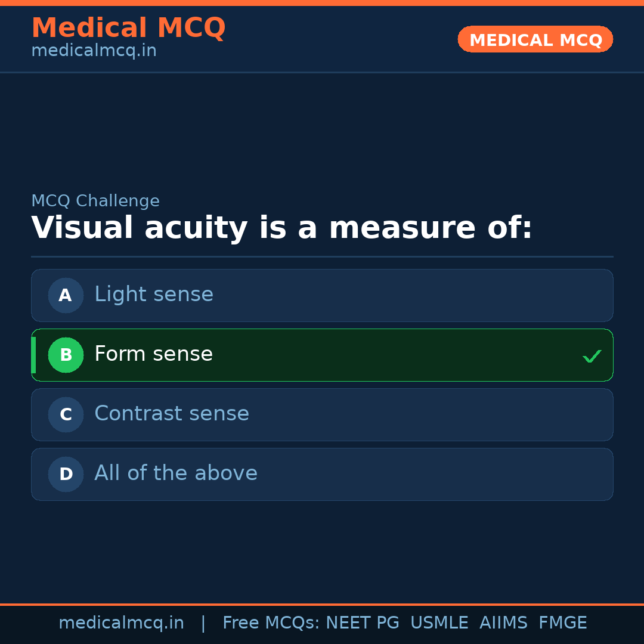Click the question text about visual acuity
The image size is (644, 644).
click(281, 228)
